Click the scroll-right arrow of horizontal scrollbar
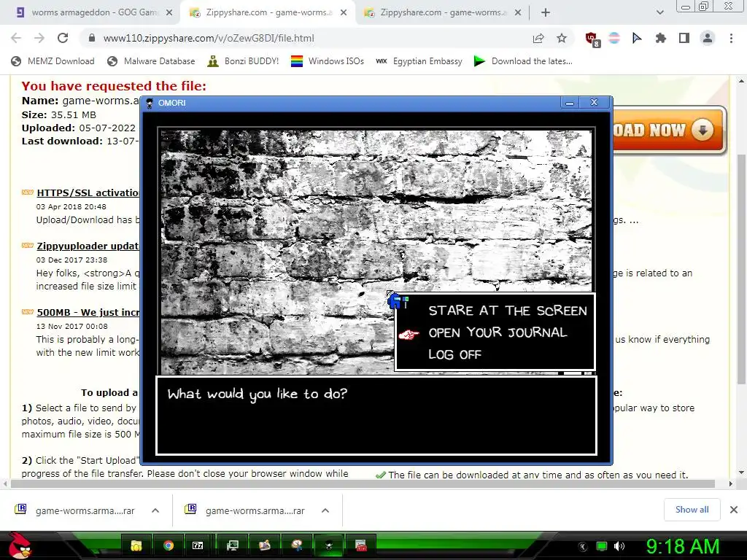Image resolution: width=747 pixels, height=560 pixels. (730, 484)
